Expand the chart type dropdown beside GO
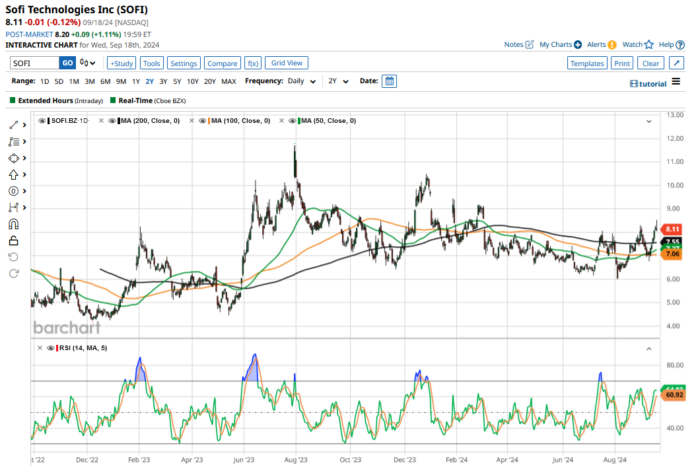This screenshot has height=475, width=696. (90, 63)
